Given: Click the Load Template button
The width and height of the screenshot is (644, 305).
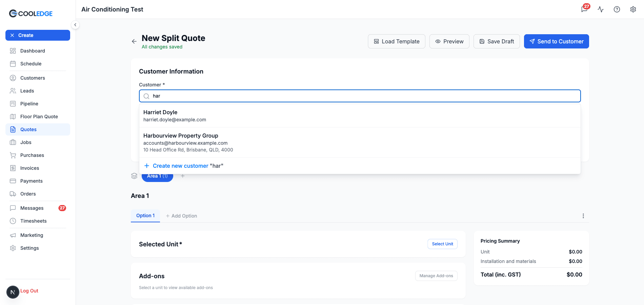Looking at the screenshot, I should (397, 41).
